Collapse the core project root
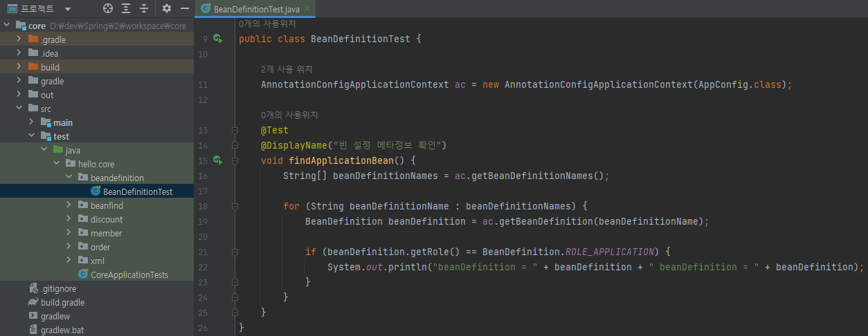 [x=6, y=26]
